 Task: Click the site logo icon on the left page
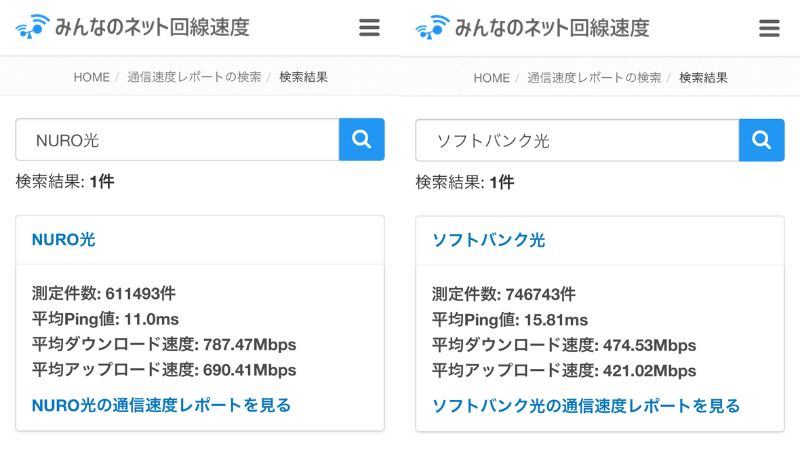(x=33, y=27)
